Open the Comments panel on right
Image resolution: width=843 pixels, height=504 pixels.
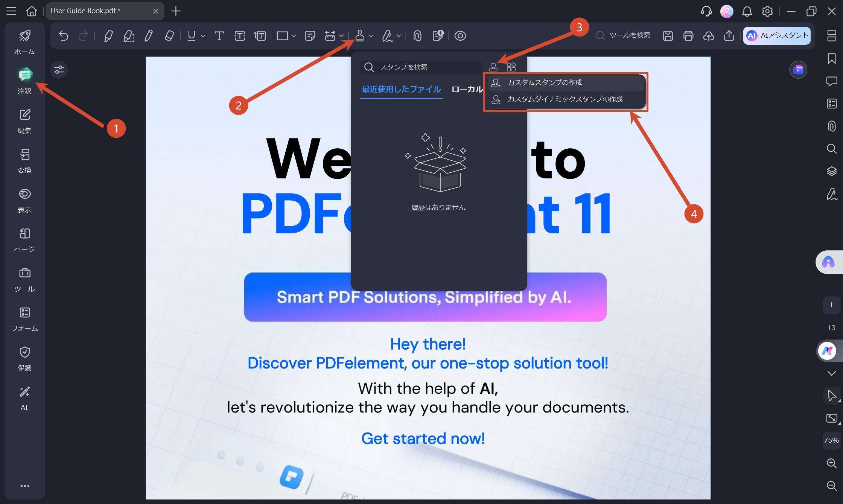(x=832, y=81)
